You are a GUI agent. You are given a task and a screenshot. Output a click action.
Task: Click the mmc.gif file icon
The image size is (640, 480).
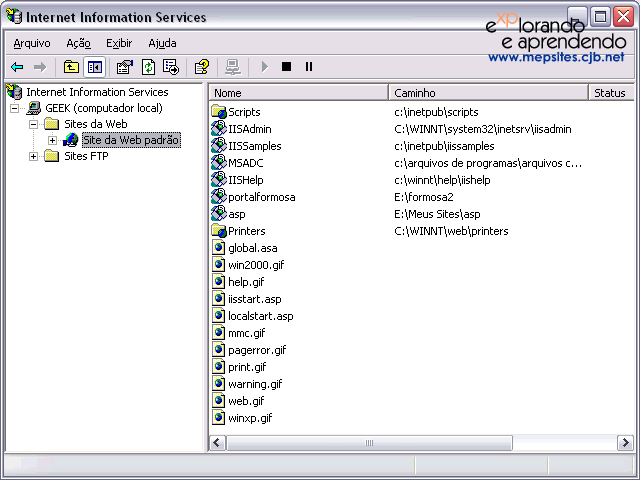[219, 333]
